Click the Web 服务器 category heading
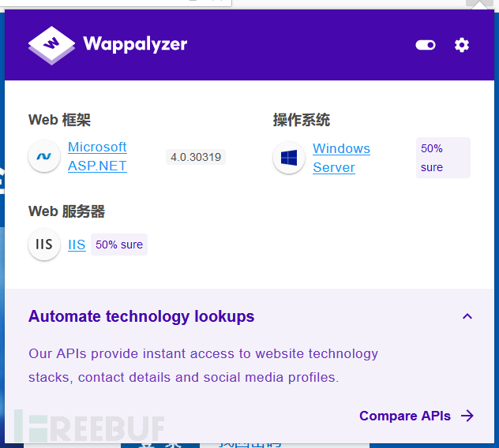Screen dimensions: 499x448 coord(66,211)
